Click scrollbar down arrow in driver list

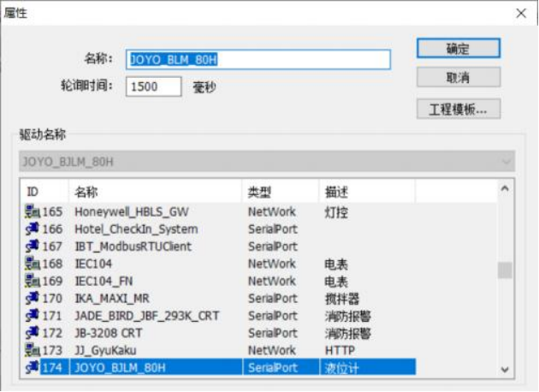(x=505, y=370)
